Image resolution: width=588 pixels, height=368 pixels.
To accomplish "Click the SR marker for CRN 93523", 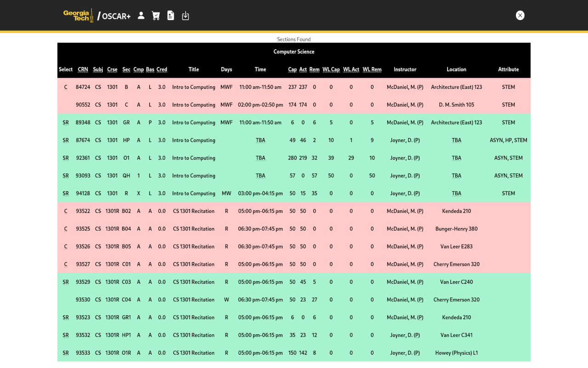I will 66,317.
